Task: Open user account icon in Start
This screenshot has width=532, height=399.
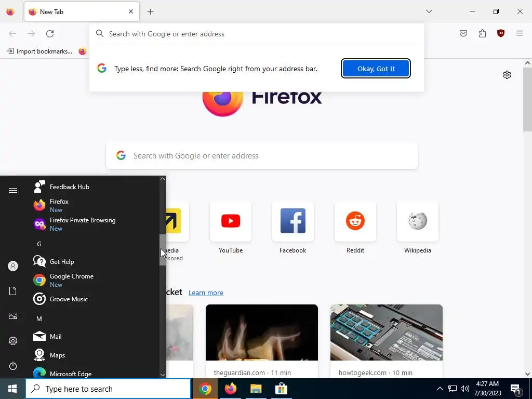Action: (13, 266)
